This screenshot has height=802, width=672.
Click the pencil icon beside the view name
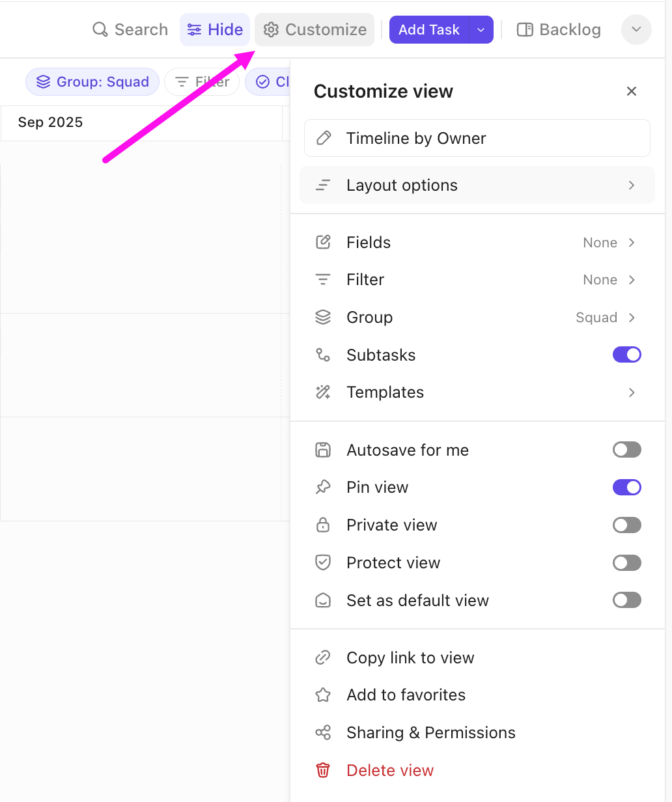click(x=324, y=138)
